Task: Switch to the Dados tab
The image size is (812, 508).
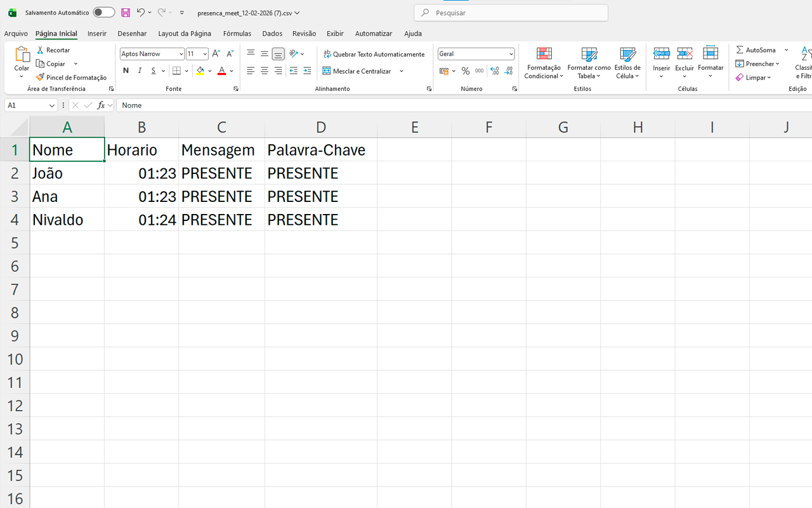Action: 272,34
